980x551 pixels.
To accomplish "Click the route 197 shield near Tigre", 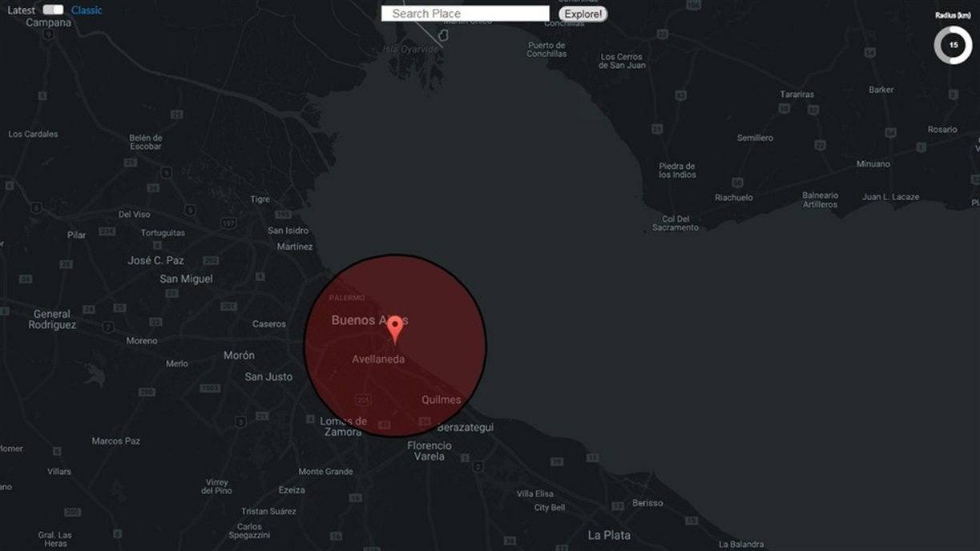I will [229, 223].
